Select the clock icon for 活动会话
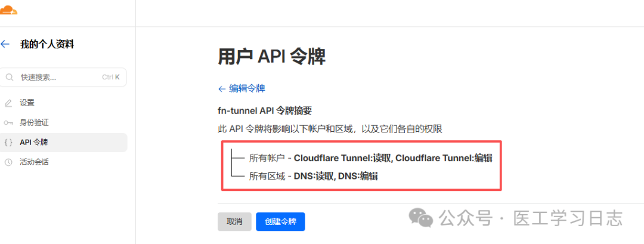 click(x=8, y=162)
